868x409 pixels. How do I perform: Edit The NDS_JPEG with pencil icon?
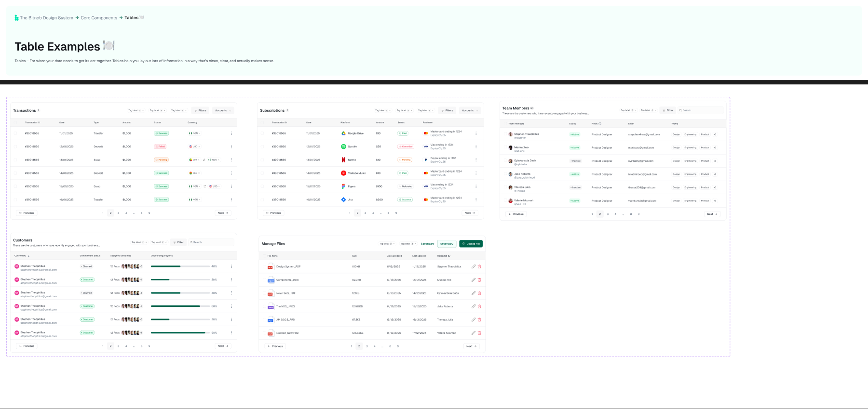474,306
